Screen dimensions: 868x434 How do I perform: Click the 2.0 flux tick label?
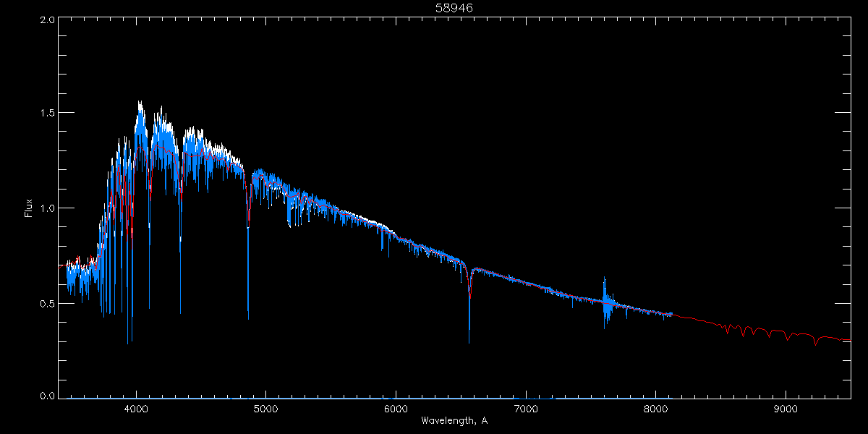(x=48, y=20)
